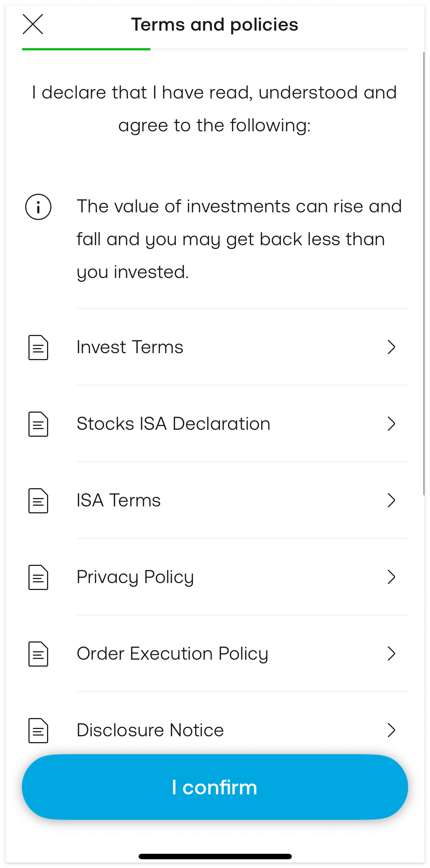The height and width of the screenshot is (868, 430).
Task: Click the Order Execution Policy document icon
Action: [38, 654]
